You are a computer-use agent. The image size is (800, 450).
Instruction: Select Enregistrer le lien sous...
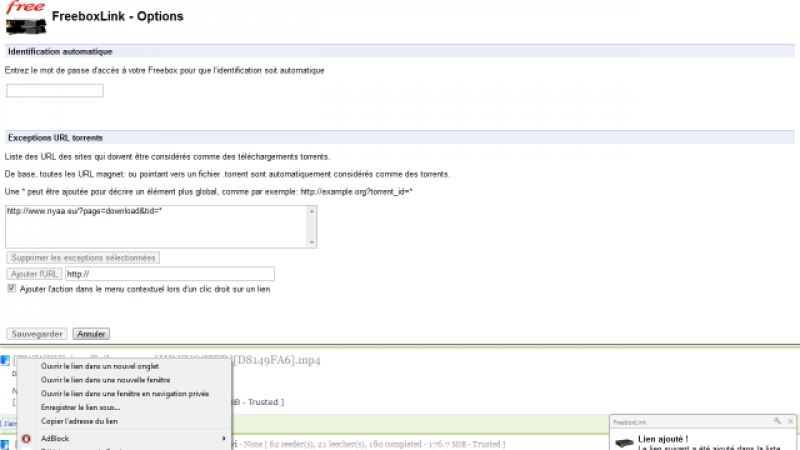80,407
